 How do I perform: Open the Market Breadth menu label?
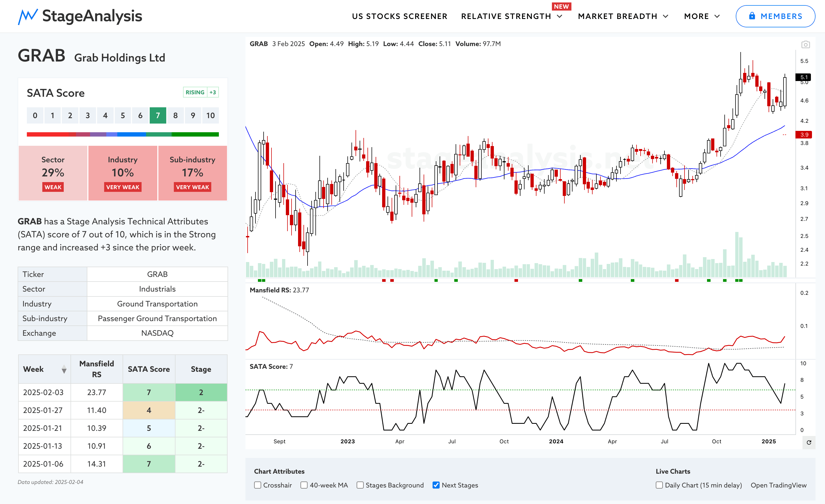pyautogui.click(x=618, y=16)
